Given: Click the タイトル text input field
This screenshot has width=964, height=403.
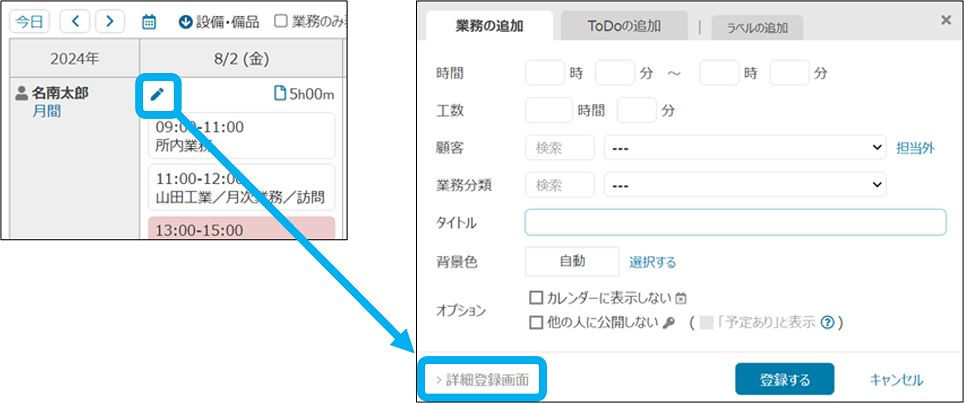Looking at the screenshot, I should click(x=735, y=222).
